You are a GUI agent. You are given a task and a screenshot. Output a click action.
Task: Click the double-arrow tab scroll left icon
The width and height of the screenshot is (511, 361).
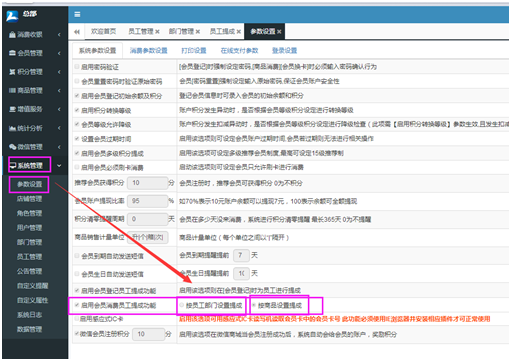click(x=77, y=32)
